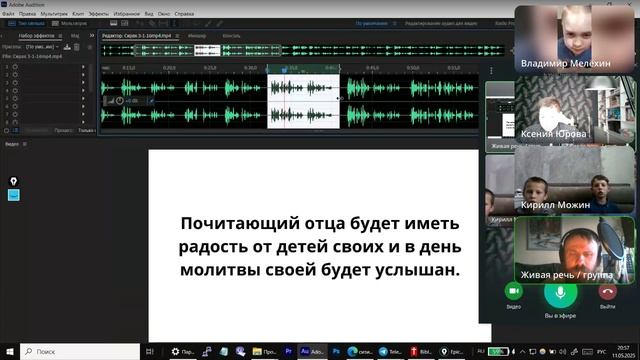The width and height of the screenshot is (640, 360).
Task: Open Effects Rack panel menu icon
Action: coord(60,36)
